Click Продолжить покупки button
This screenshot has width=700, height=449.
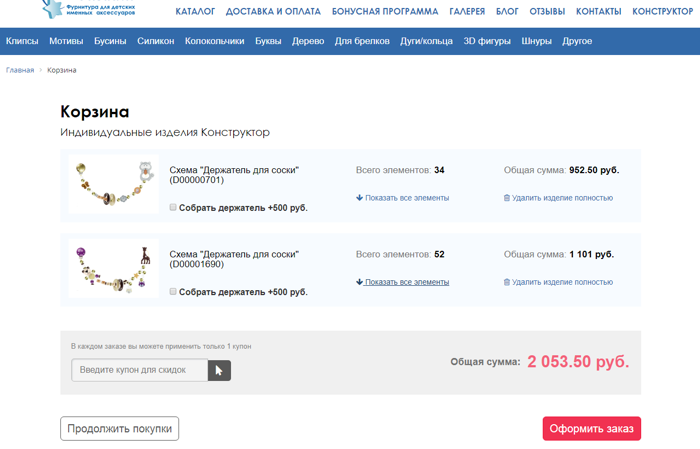119,429
